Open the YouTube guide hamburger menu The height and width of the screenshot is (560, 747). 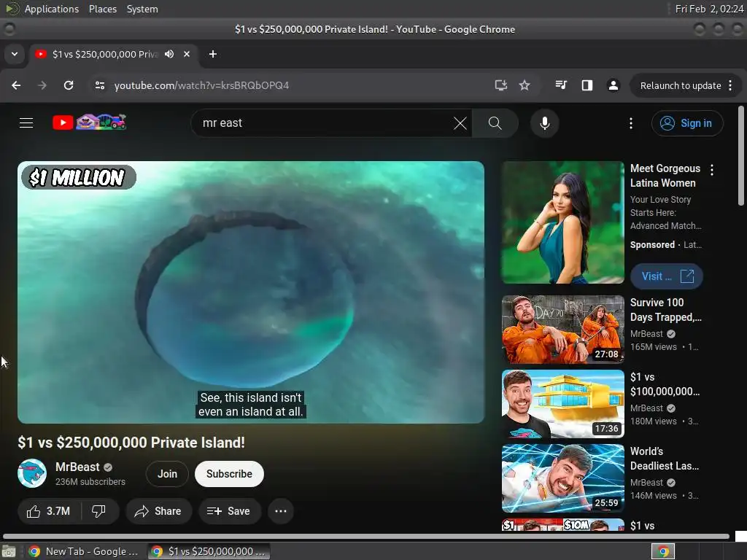(x=26, y=122)
